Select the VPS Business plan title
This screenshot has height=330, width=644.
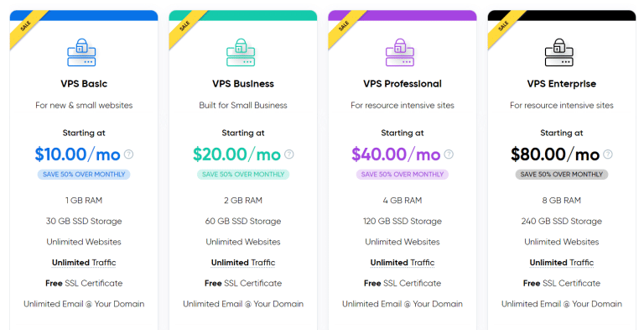click(243, 84)
